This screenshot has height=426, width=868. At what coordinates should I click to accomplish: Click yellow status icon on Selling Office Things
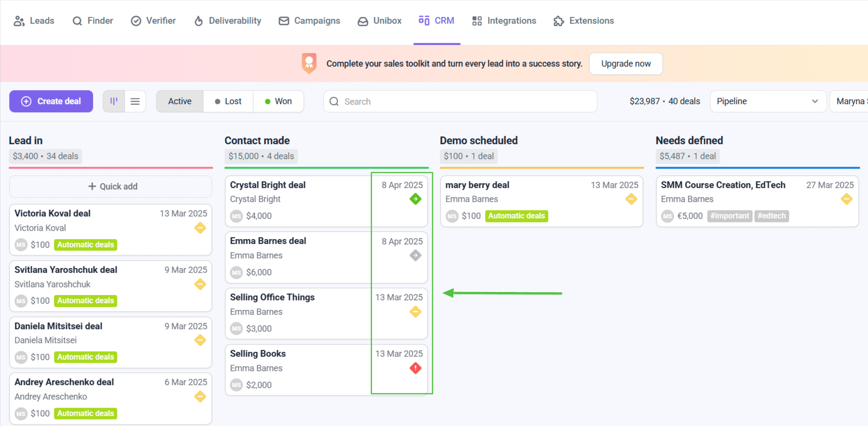pyautogui.click(x=415, y=312)
